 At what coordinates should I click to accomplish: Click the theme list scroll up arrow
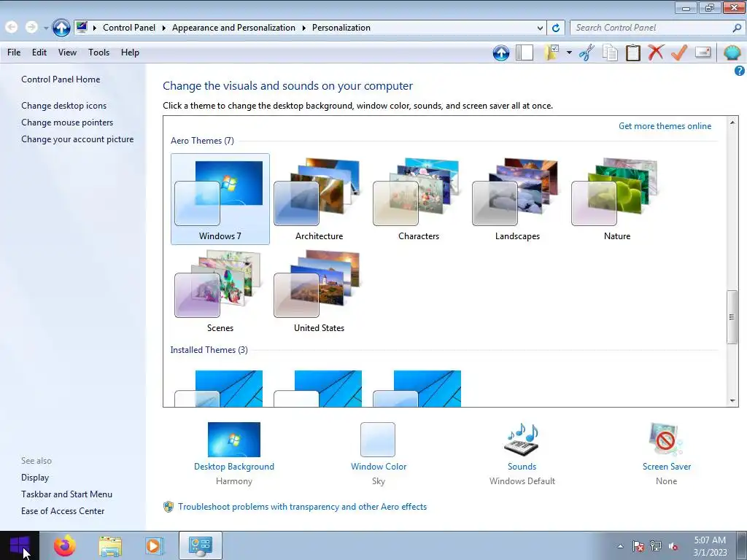click(732, 122)
